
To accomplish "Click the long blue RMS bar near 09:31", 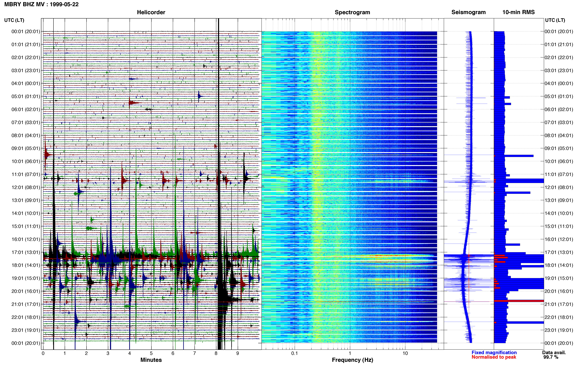I will click(x=514, y=156).
